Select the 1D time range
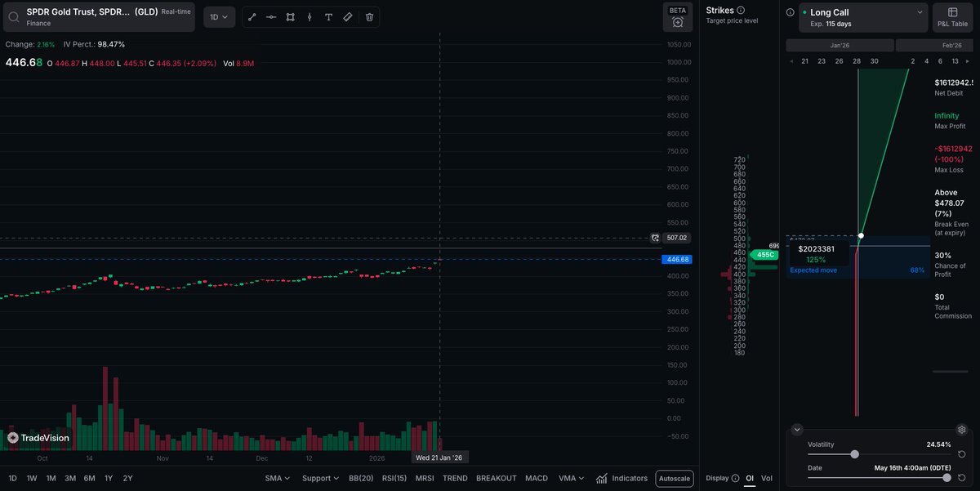The width and height of the screenshot is (980, 491). [13, 479]
